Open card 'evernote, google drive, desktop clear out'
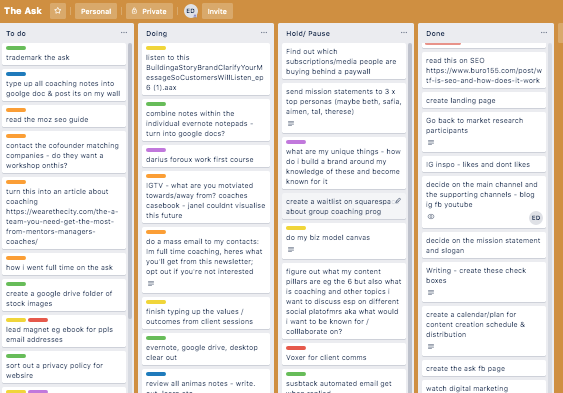 tap(206, 349)
